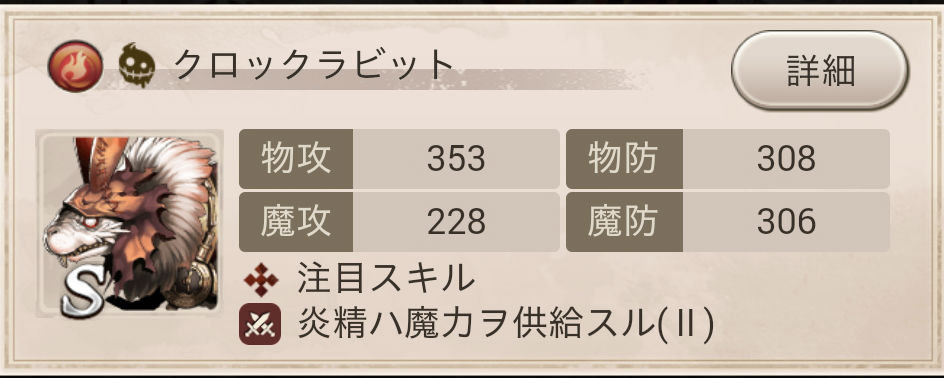Click the 魔防 value 306

(x=786, y=222)
